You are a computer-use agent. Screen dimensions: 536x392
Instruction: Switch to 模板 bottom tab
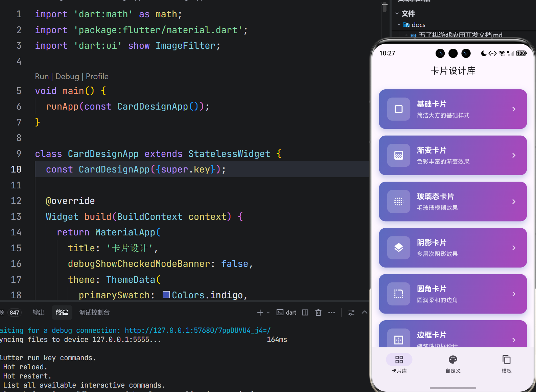[x=507, y=364]
